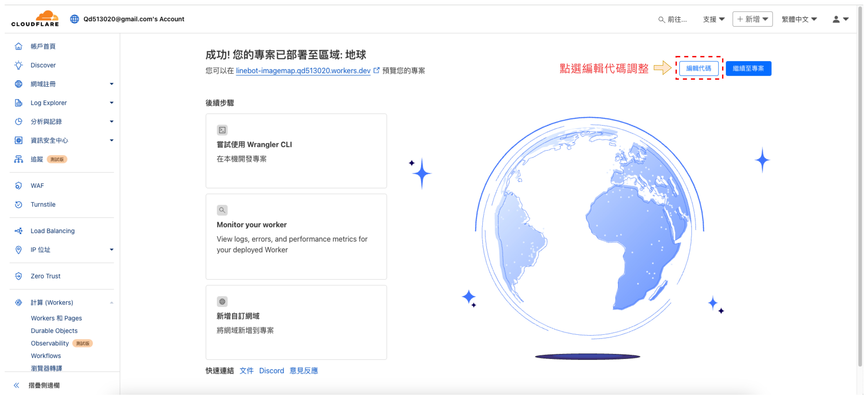Open the Discover lightbulb icon
The height and width of the screenshot is (399, 868).
tap(19, 65)
